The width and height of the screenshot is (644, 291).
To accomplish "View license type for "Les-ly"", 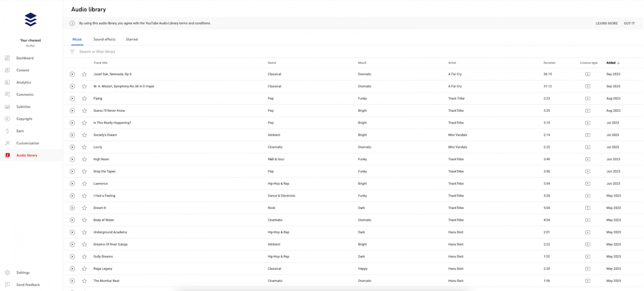I will [x=587, y=147].
